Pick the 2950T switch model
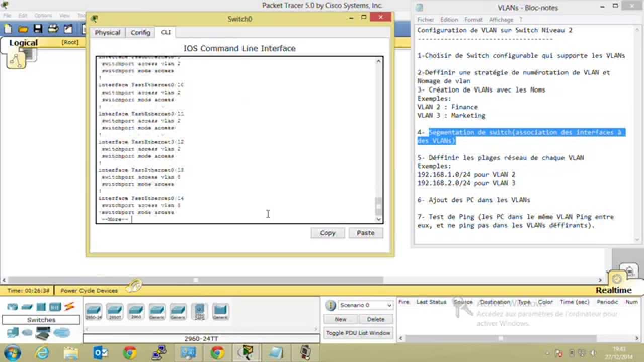 [114, 311]
